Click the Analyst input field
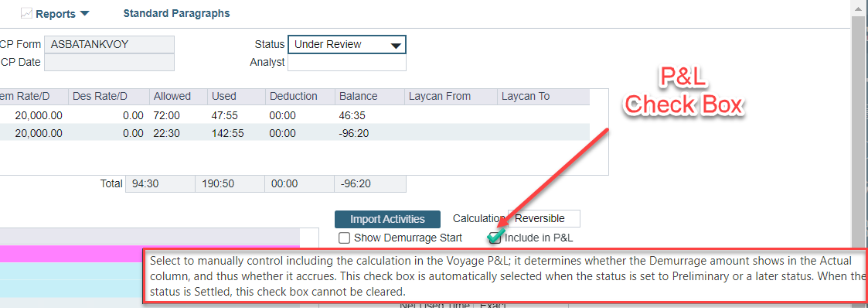The width and height of the screenshot is (868, 308). coord(347,63)
